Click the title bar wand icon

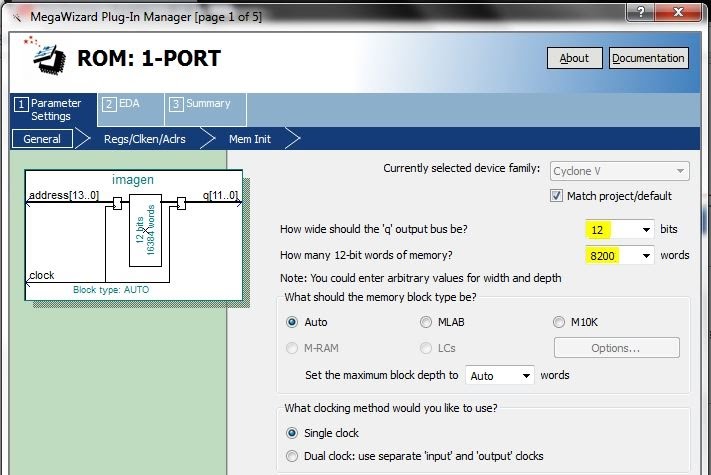pos(17,17)
